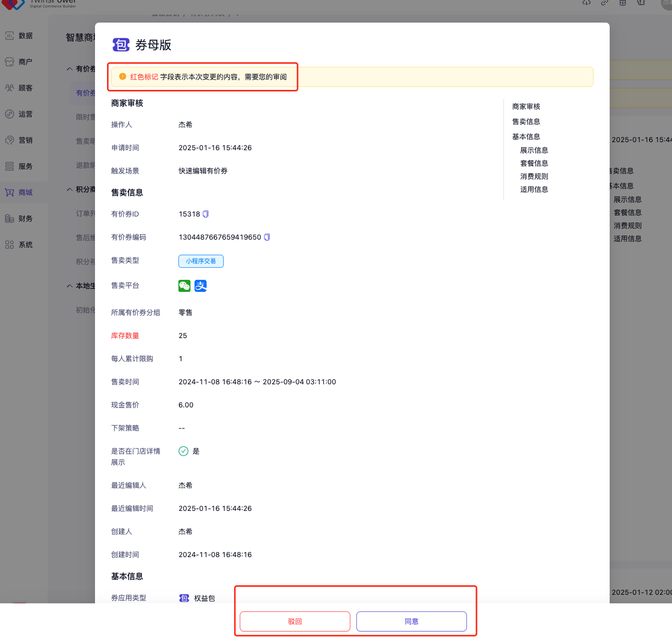
Task: Click the 驳回 button to reject
Action: (295, 621)
